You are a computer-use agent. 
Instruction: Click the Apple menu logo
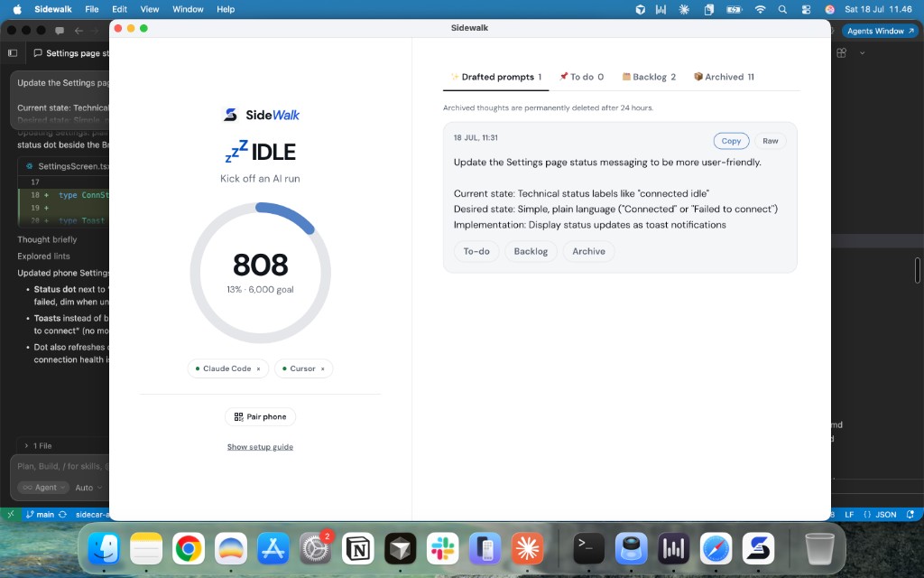click(17, 9)
